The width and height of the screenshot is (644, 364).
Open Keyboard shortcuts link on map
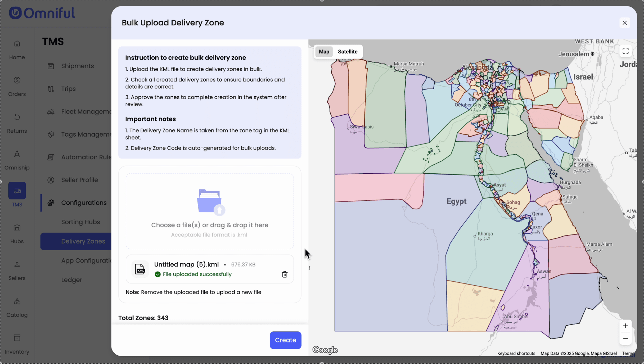[x=516, y=353]
